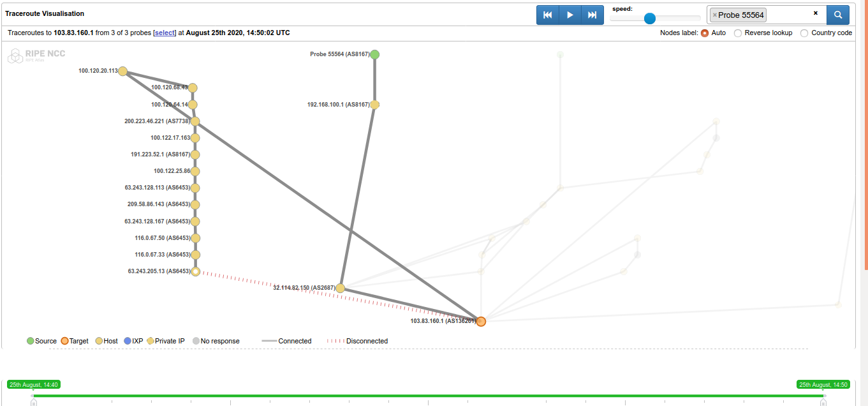Select the 32.114.82.150 AS2687 node
The height and width of the screenshot is (406, 868).
pos(341,289)
